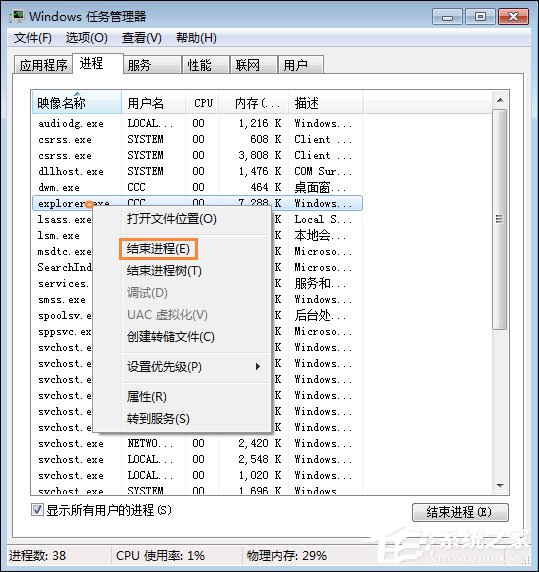Click the 1,216 K memory value
Image resolution: width=539 pixels, height=572 pixels.
point(260,123)
